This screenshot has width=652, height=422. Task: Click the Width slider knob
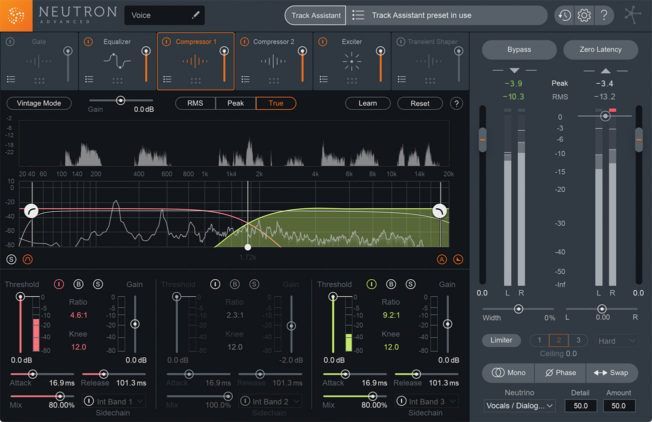tap(518, 309)
